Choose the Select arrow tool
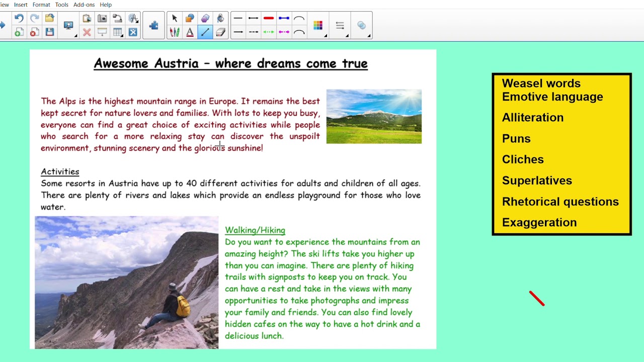This screenshot has width=644, height=362. click(x=175, y=19)
